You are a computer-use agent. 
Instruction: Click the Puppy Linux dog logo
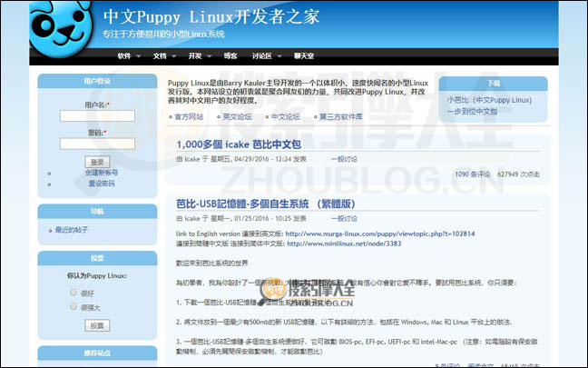click(x=61, y=28)
